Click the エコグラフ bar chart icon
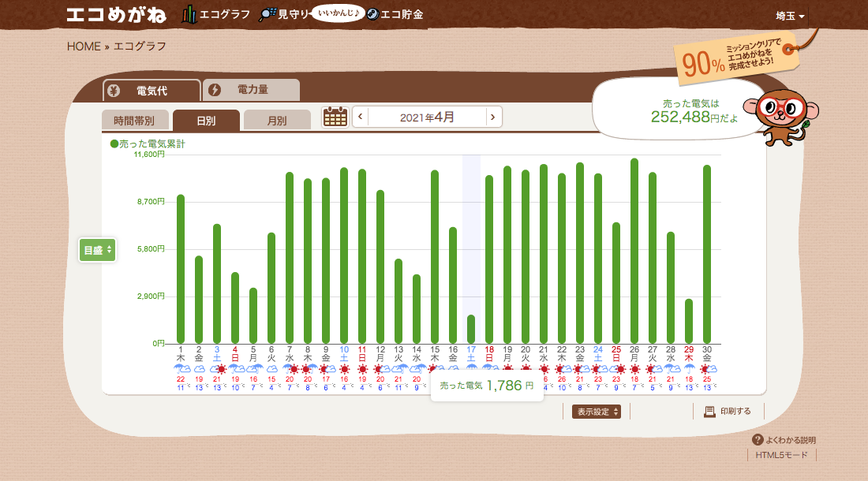The image size is (868, 481). click(x=189, y=14)
